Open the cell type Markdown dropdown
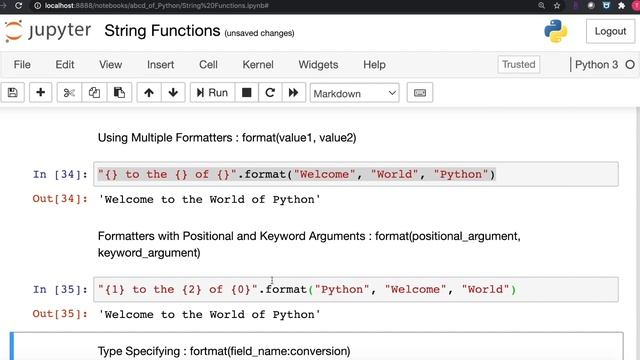The width and height of the screenshot is (640, 360). coord(354,93)
